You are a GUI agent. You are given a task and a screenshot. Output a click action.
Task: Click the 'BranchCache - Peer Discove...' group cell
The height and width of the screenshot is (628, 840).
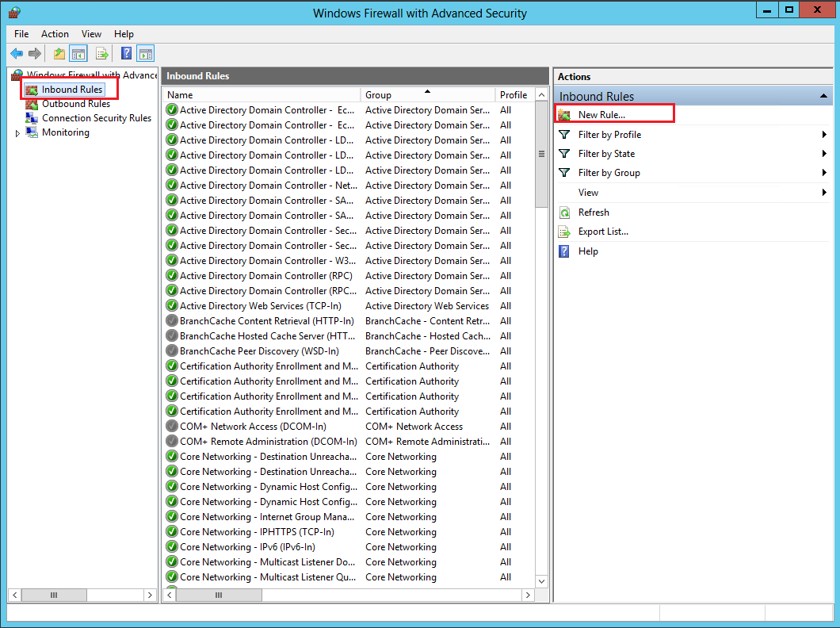point(427,351)
